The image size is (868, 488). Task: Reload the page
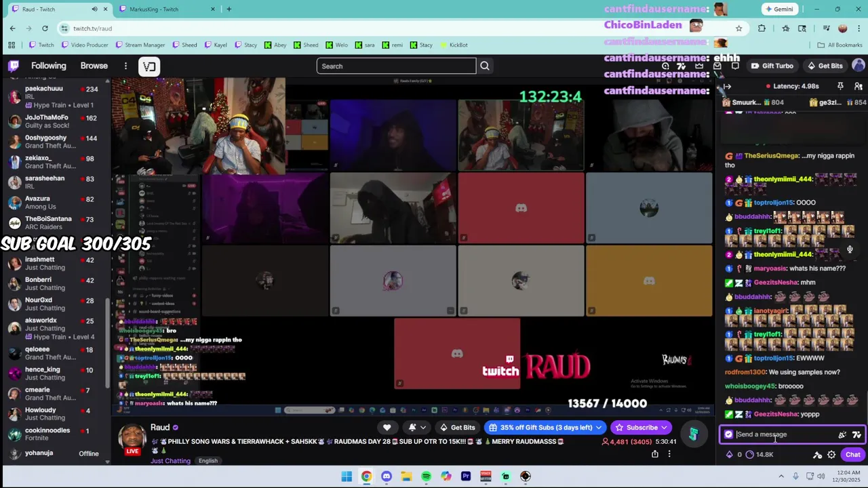pyautogui.click(x=45, y=28)
